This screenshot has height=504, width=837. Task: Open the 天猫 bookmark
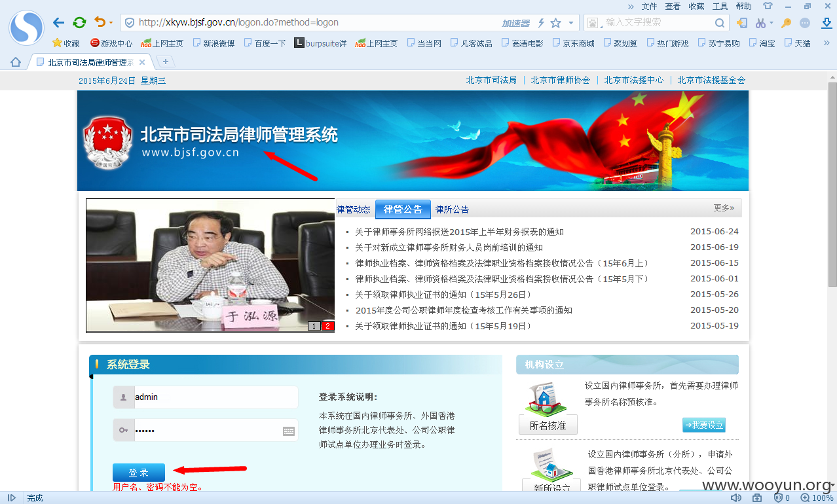coord(797,43)
